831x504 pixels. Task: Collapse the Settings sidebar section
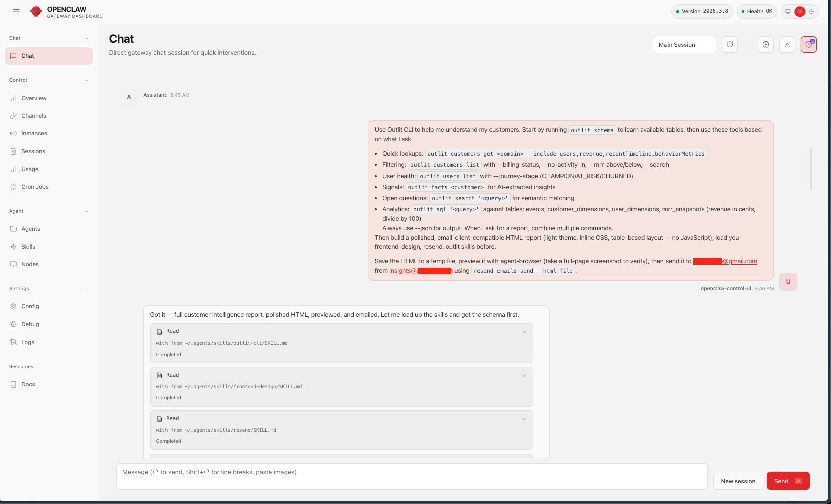[87, 289]
